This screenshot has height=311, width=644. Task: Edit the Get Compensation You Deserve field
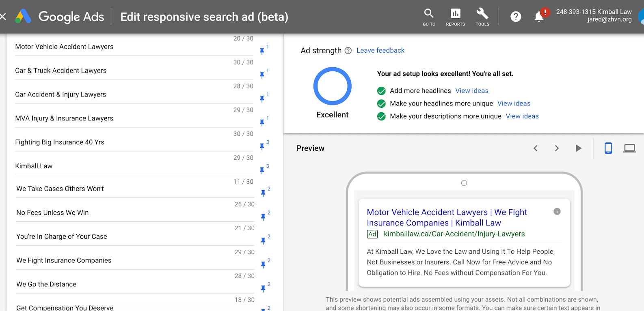click(x=135, y=308)
